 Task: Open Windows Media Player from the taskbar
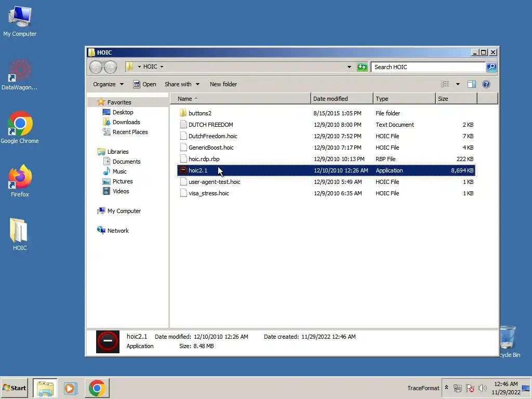click(x=71, y=388)
